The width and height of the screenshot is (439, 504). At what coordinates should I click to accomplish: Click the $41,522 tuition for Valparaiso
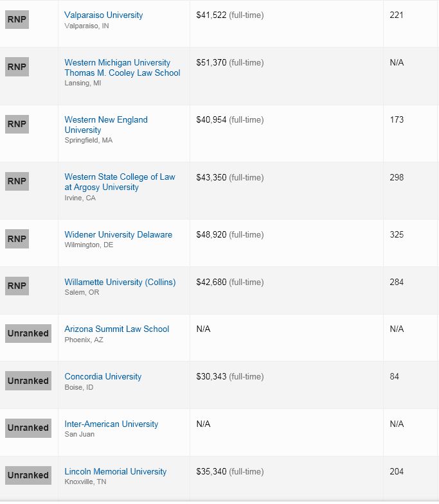(211, 15)
